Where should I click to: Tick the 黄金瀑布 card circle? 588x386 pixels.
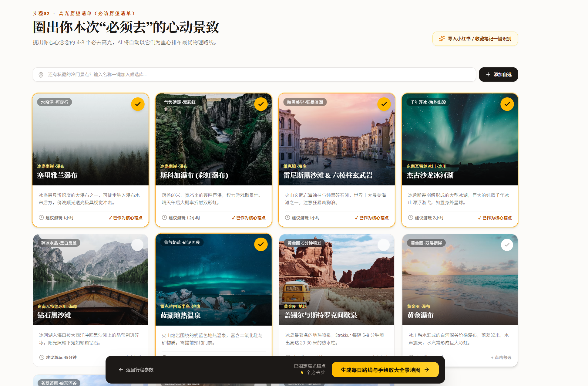point(507,245)
